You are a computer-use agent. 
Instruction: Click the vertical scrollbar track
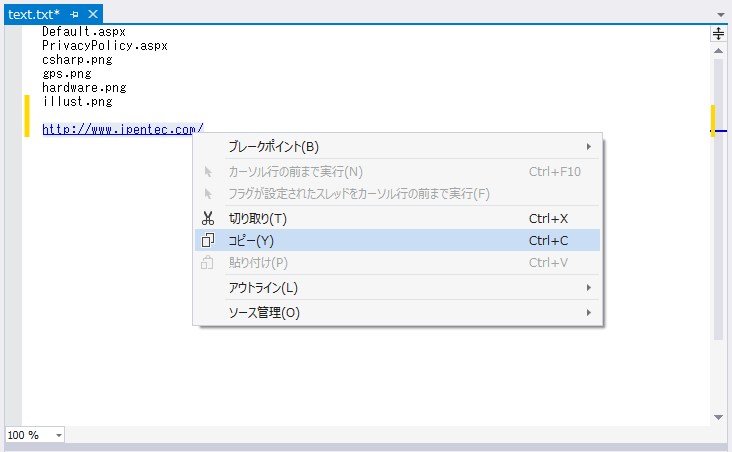[x=718, y=233]
